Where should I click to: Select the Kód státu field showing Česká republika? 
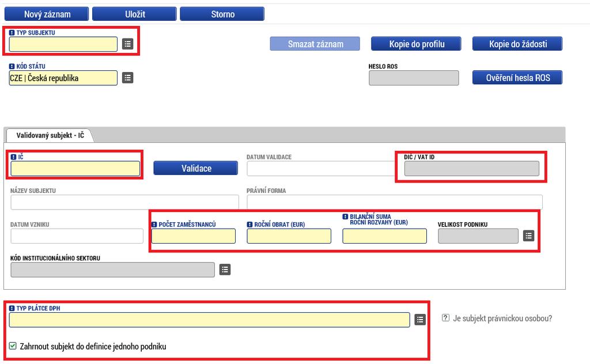click(x=63, y=78)
